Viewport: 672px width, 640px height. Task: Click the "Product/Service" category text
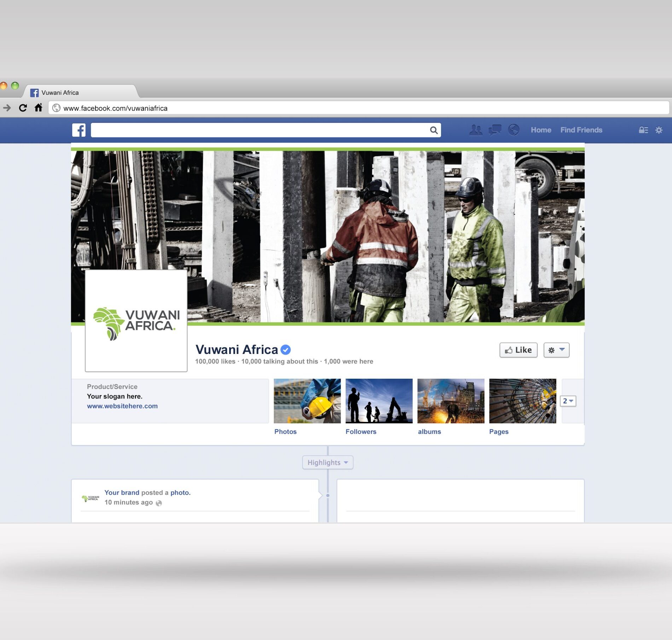coord(112,386)
